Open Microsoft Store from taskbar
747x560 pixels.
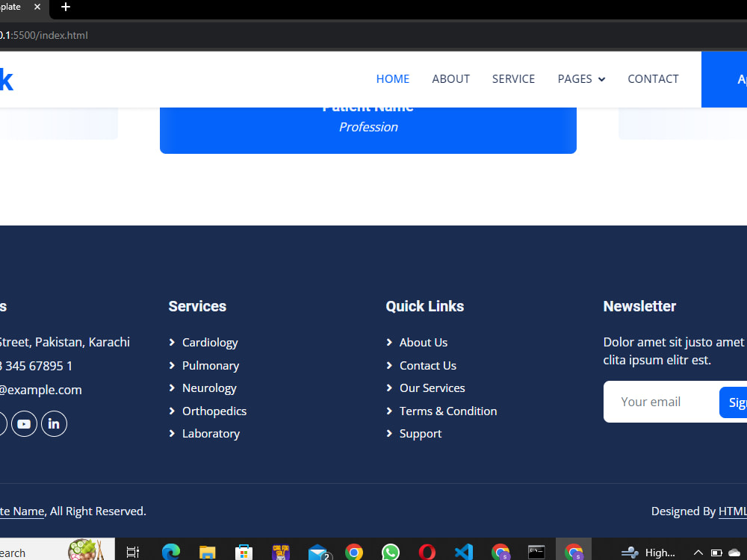tap(244, 552)
